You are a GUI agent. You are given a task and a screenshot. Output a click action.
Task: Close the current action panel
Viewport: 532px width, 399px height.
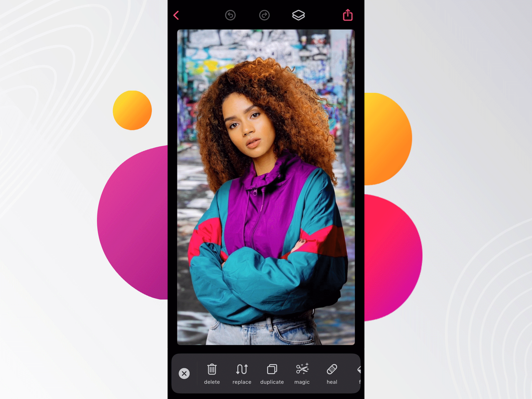coord(183,373)
